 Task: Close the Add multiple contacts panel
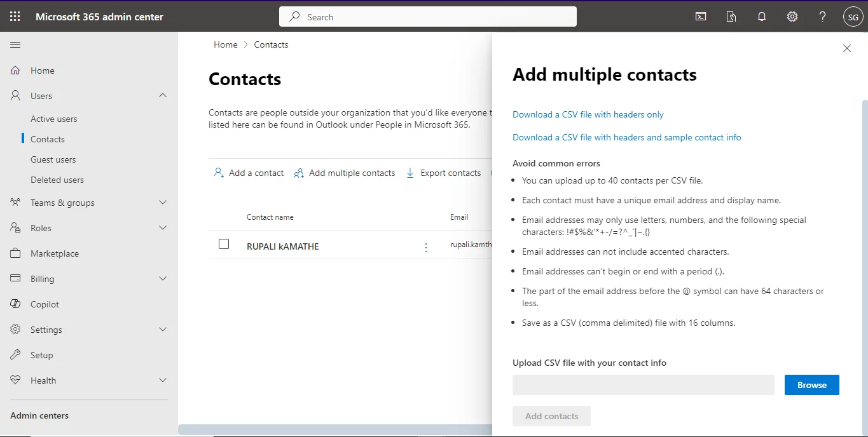click(x=847, y=48)
